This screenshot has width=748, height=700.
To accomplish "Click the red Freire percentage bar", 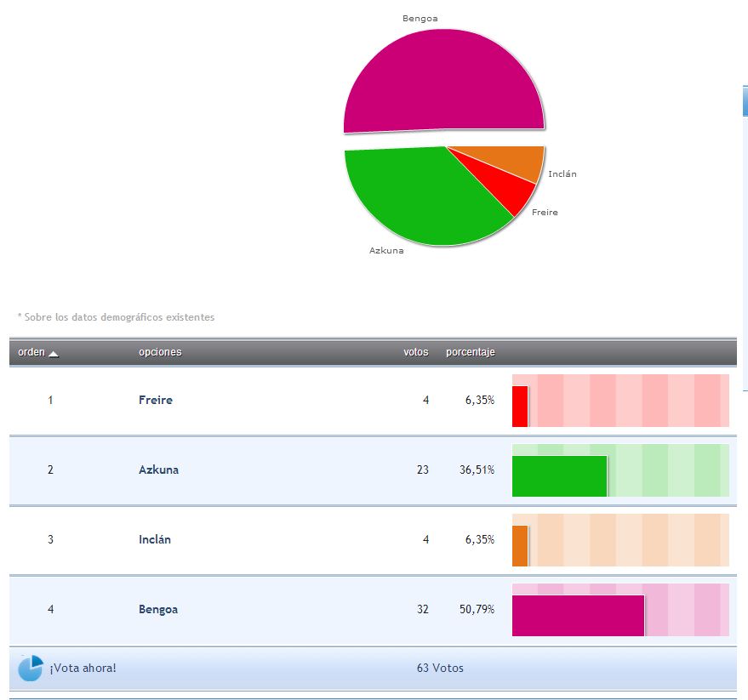I will pos(520,406).
